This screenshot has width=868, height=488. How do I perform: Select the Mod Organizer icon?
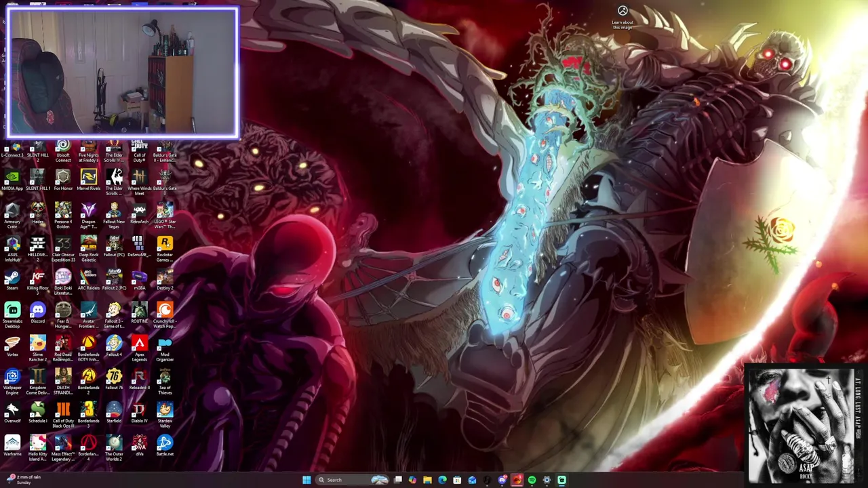[165, 349]
